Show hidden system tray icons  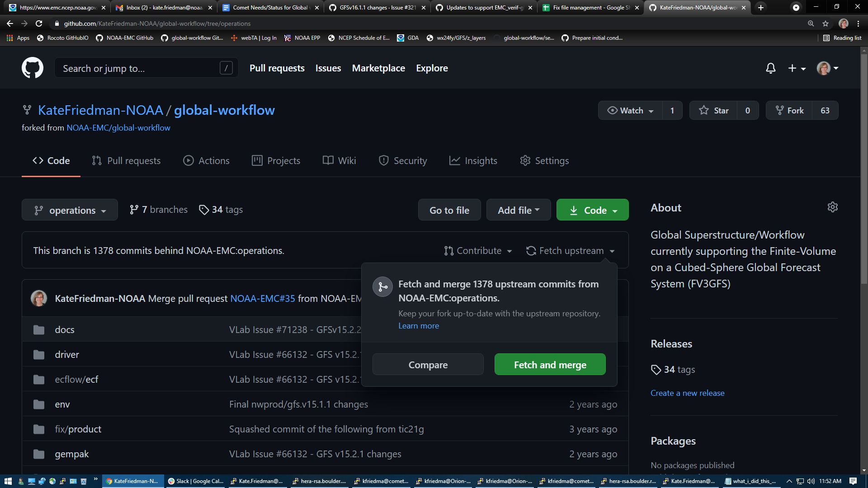tap(789, 481)
